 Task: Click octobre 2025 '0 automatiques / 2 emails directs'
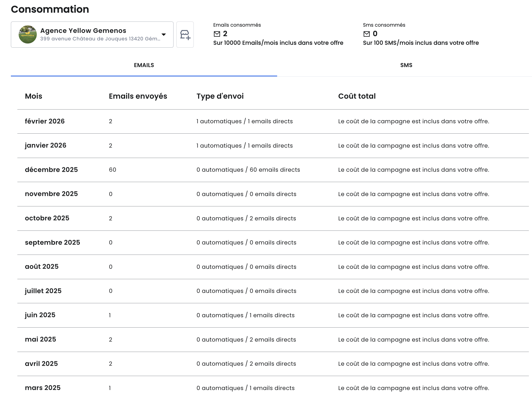point(246,218)
